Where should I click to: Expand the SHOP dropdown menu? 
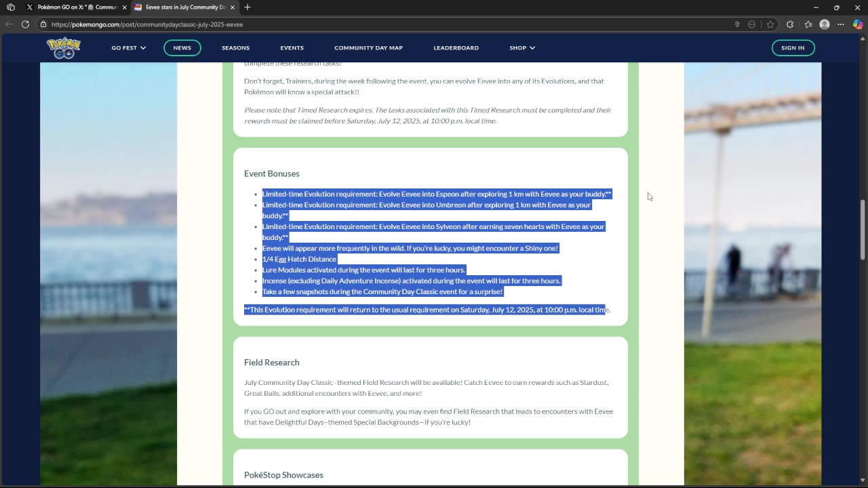[x=522, y=48]
